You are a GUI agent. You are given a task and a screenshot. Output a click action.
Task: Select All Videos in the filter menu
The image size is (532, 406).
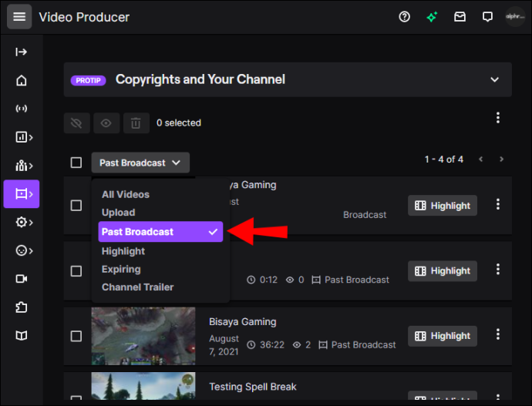point(126,195)
